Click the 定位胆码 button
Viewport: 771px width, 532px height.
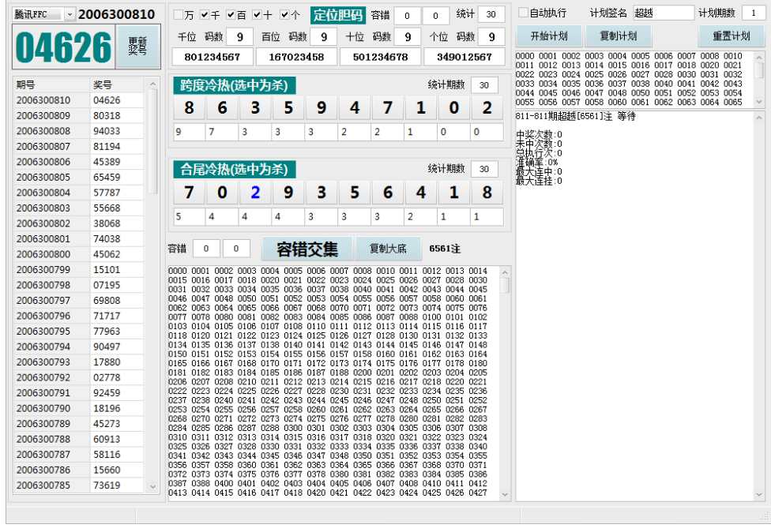(x=338, y=15)
